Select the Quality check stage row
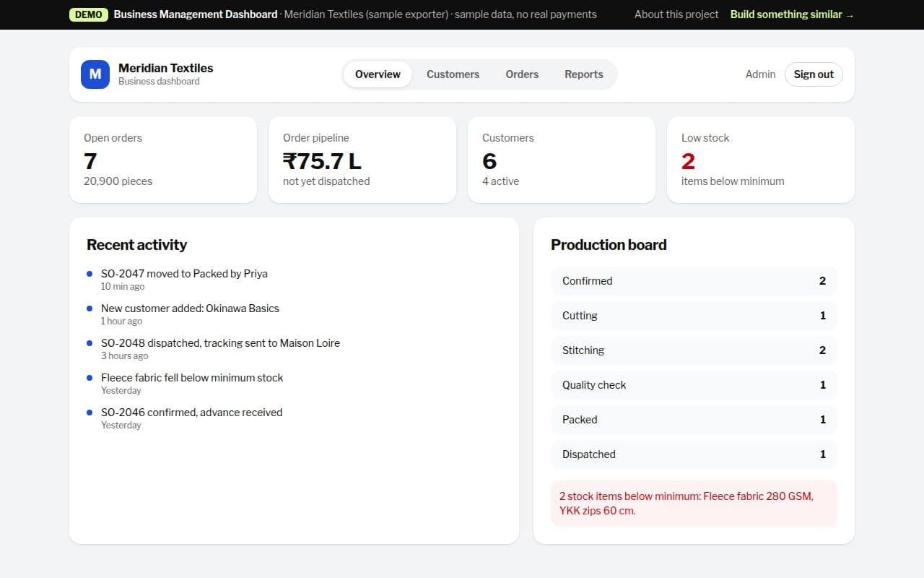 click(x=694, y=385)
